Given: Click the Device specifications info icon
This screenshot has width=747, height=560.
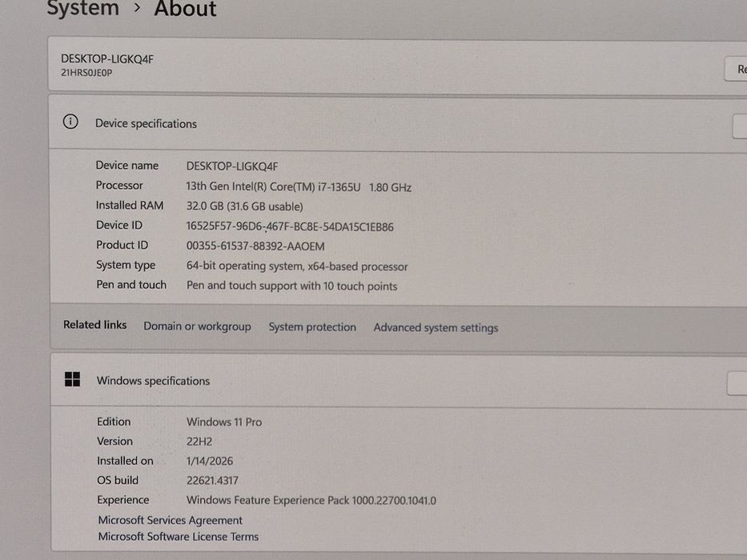Looking at the screenshot, I should pos(70,122).
